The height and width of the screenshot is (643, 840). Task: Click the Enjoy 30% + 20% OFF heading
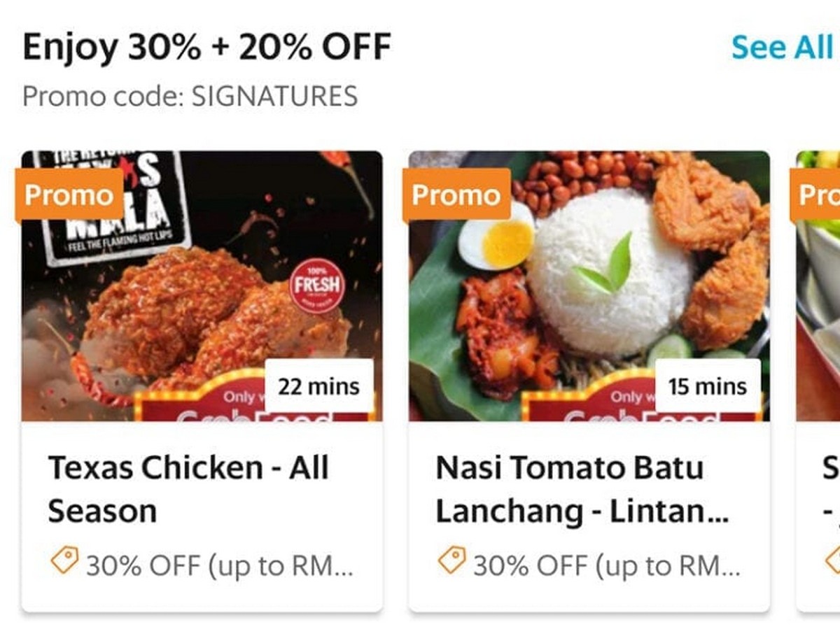click(x=206, y=48)
